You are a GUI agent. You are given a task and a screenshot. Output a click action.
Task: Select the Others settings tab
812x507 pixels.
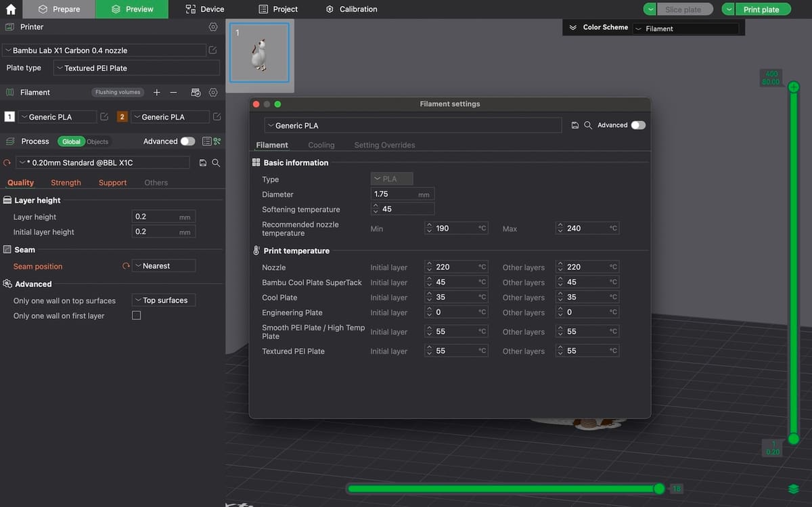[156, 183]
